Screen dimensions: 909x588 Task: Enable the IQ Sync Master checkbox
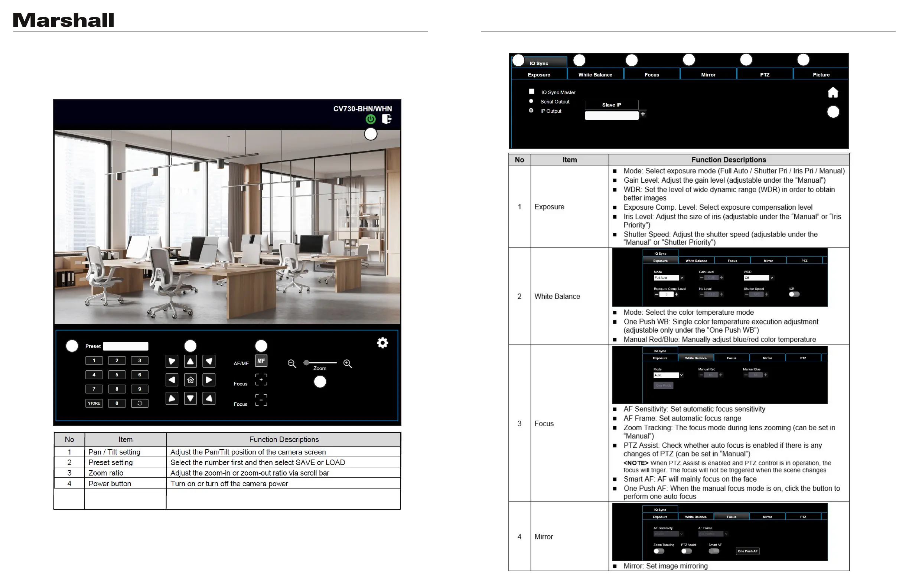(531, 92)
